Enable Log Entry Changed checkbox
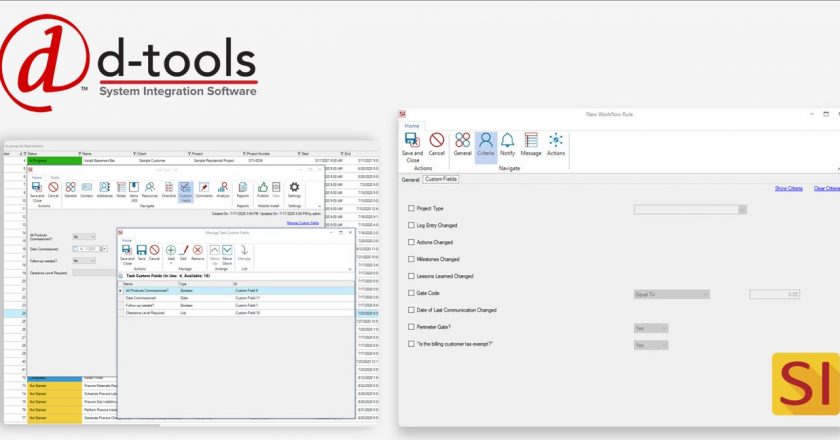Image resolution: width=840 pixels, height=440 pixels. (x=411, y=225)
